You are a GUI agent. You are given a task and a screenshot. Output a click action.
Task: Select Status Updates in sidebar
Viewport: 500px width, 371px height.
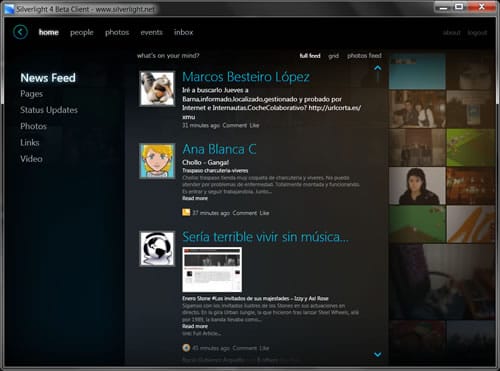pyautogui.click(x=49, y=110)
